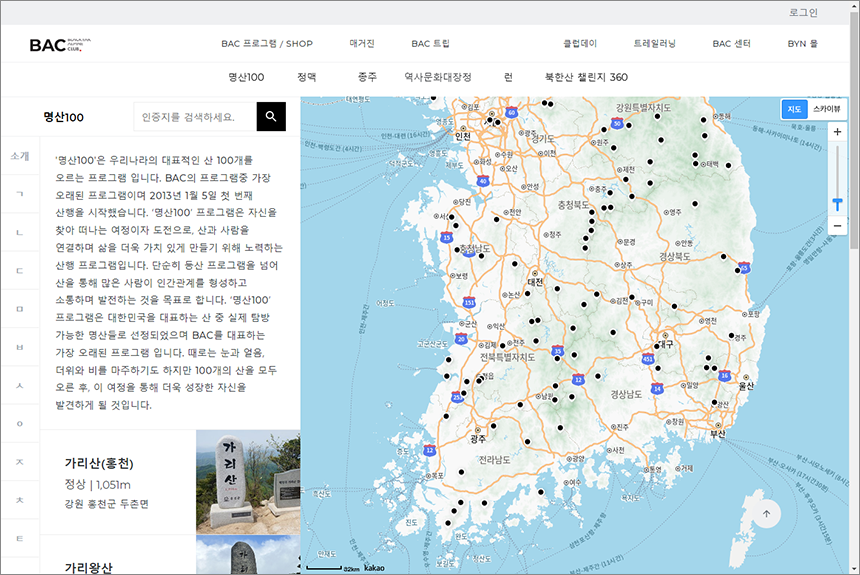Image resolution: width=860 pixels, height=575 pixels.
Task: Click the 강원특별자치도 label on map
Action: click(x=643, y=108)
